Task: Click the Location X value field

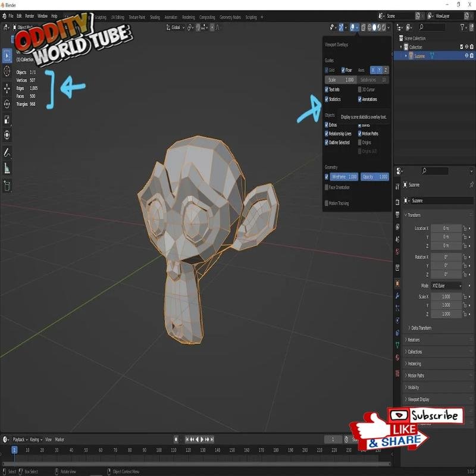Action: point(446,228)
